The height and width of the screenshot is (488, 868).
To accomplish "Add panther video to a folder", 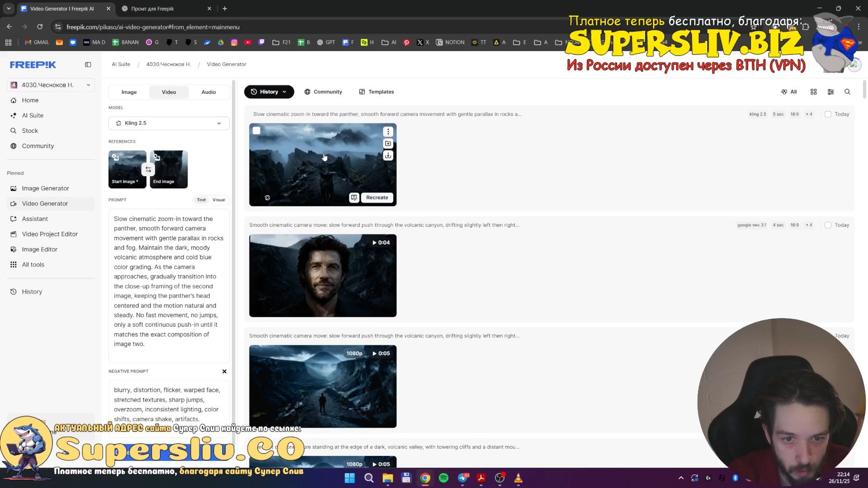I will [x=388, y=144].
